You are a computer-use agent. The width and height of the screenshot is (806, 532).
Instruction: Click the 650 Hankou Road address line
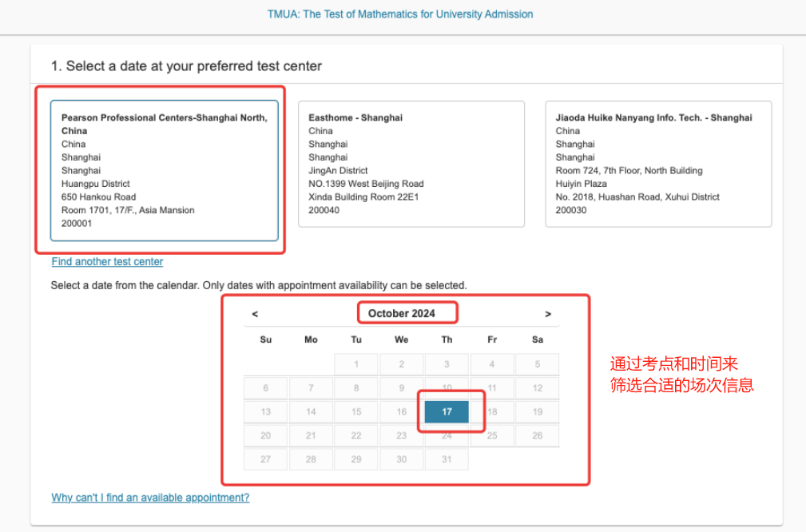click(99, 197)
